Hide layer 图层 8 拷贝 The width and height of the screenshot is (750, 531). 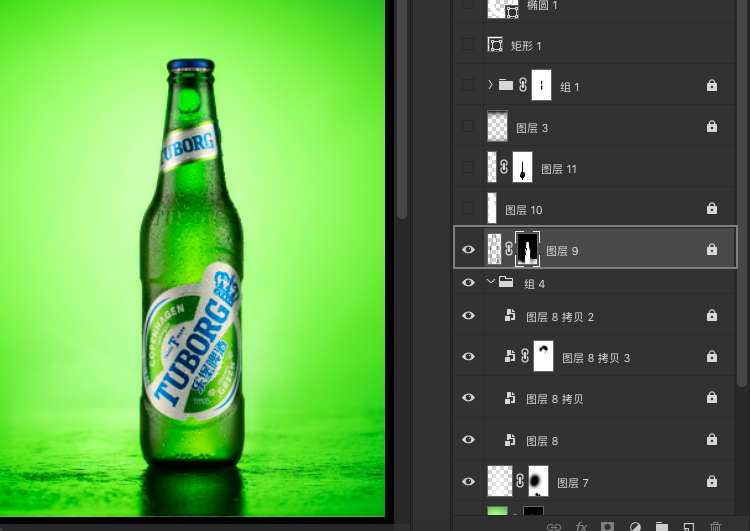click(x=468, y=398)
